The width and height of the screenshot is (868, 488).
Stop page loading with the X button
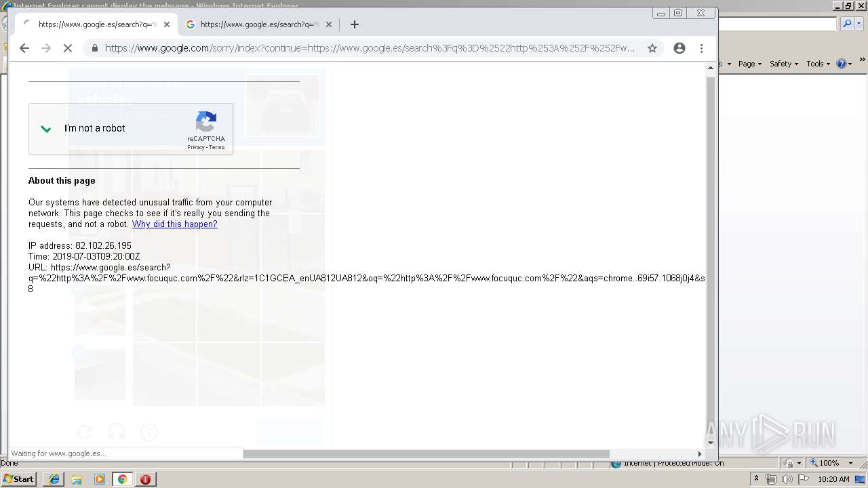(x=68, y=48)
